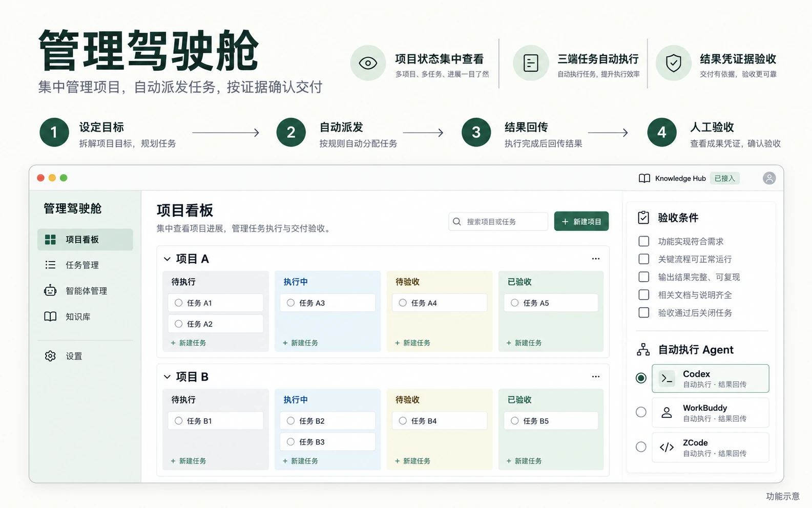Click the 新建项目 button
The height and width of the screenshot is (508, 812).
point(581,221)
